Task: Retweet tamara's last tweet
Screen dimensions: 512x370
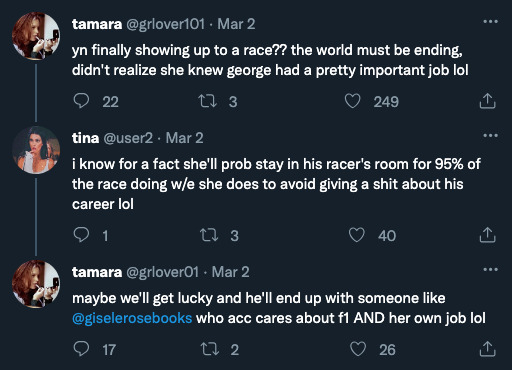Action: [209, 349]
